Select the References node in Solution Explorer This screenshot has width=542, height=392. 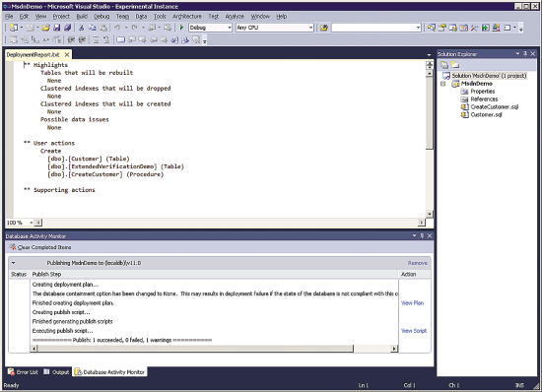pos(484,99)
